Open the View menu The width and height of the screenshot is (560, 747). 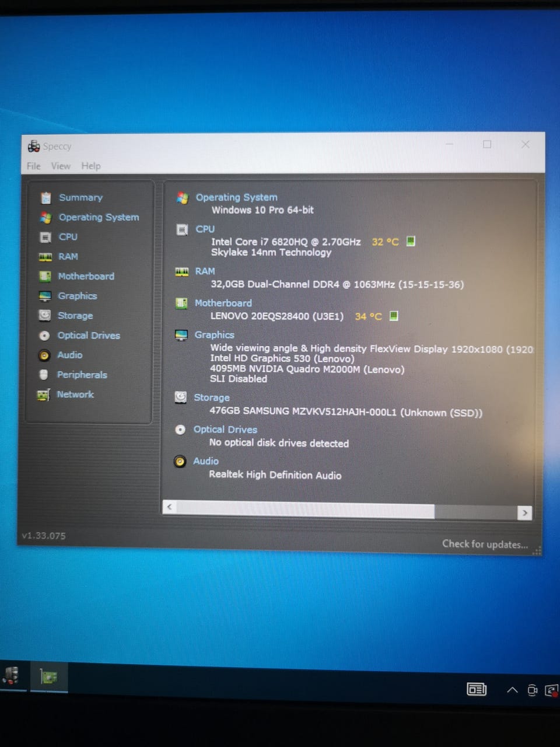61,166
